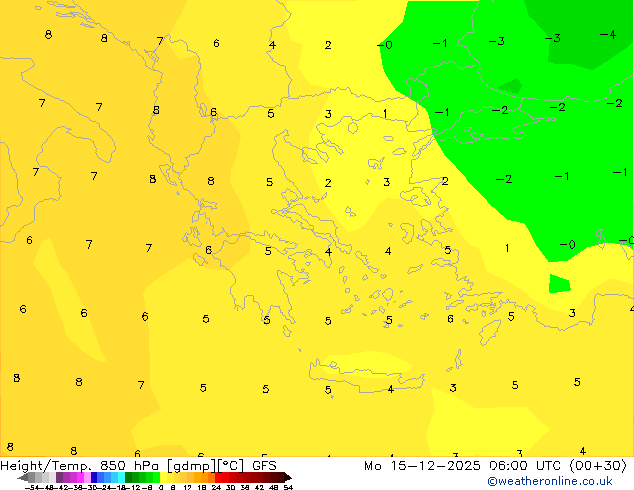
Task: Click the '-4' temperature value on the map
Action: click(x=608, y=35)
